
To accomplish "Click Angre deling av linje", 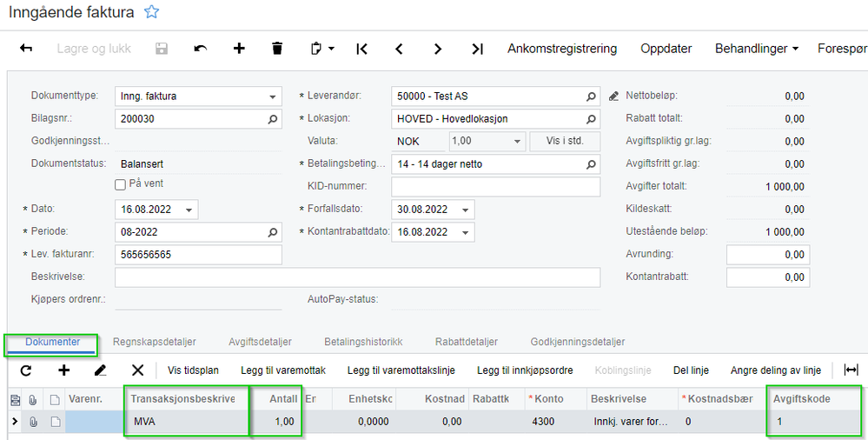I will tap(776, 370).
